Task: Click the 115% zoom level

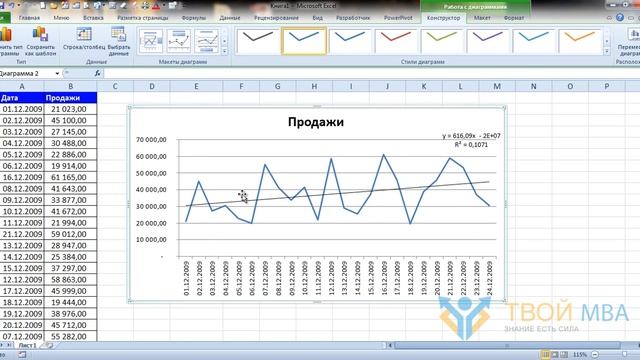Action: pos(580,355)
